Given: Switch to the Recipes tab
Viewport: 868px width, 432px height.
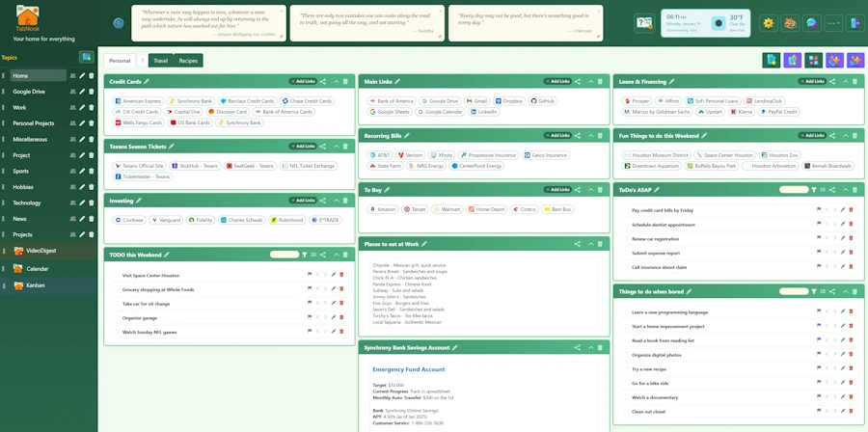Looking at the screenshot, I should coord(188,61).
